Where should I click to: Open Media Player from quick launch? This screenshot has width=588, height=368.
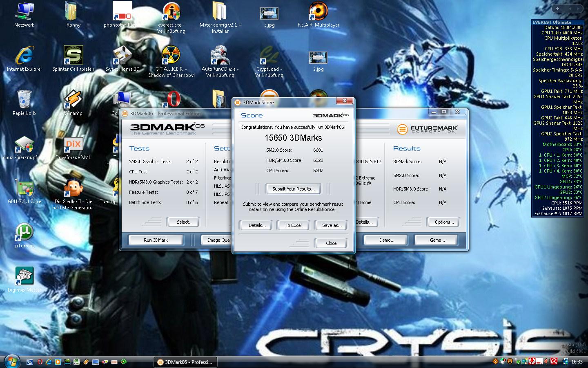(x=58, y=362)
